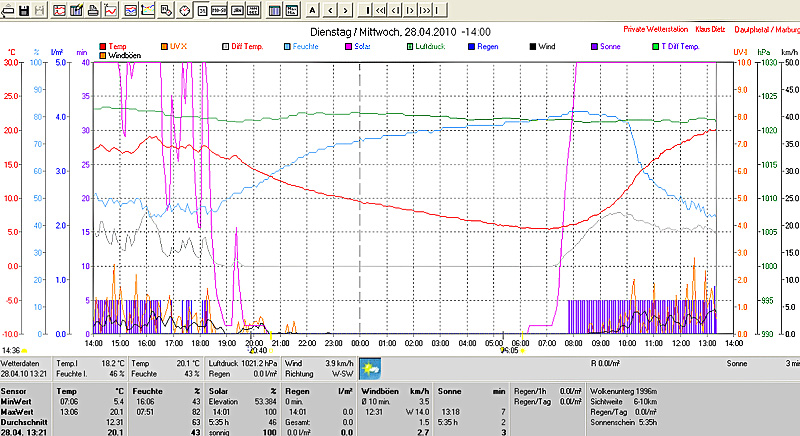Viewport: 800px width, 436px height.
Task: Go to previous day with '<' arrow
Action: coord(329,10)
